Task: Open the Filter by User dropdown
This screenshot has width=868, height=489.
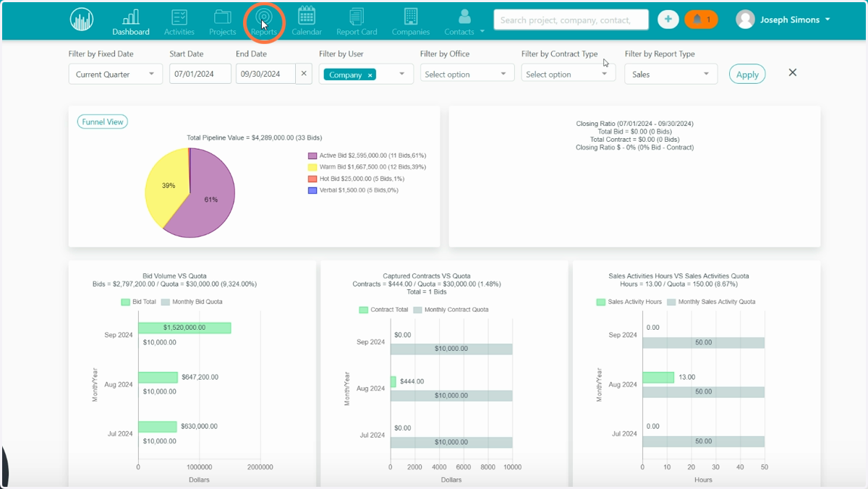Action: coord(366,74)
